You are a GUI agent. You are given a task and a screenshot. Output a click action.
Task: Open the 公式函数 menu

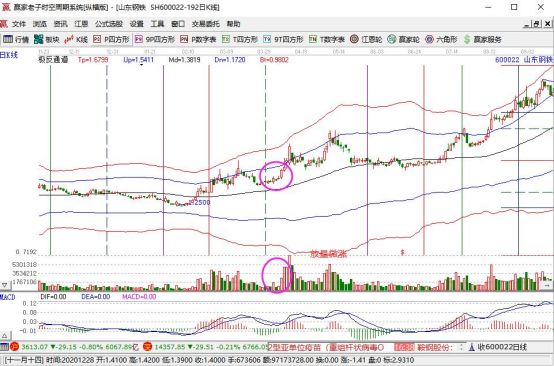(109, 24)
